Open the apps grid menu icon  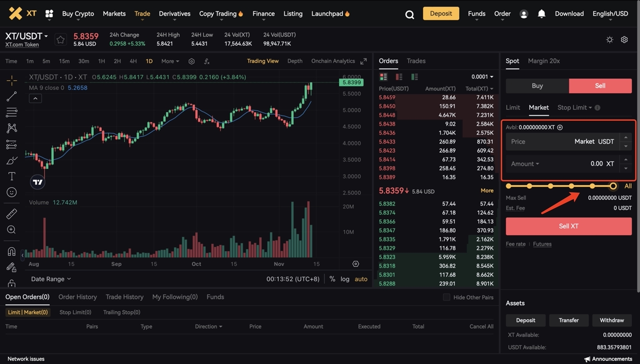pyautogui.click(x=49, y=14)
